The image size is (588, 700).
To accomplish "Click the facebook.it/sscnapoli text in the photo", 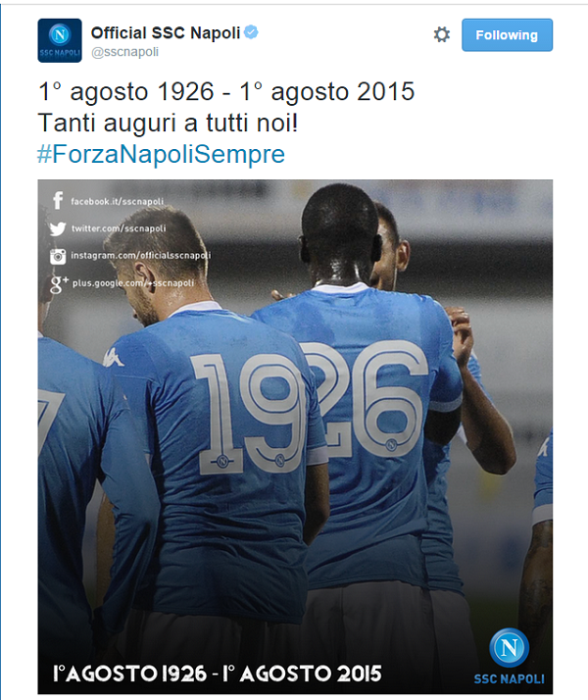I will 118,202.
